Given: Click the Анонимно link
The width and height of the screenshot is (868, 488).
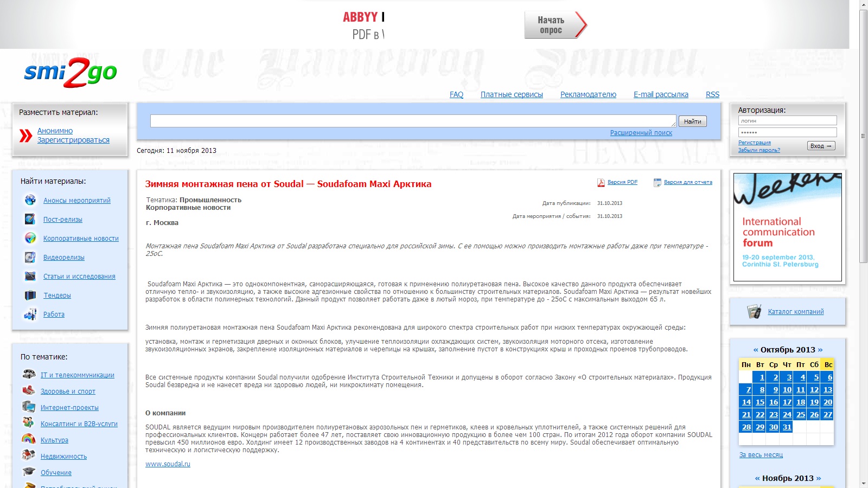Looking at the screenshot, I should tap(55, 131).
